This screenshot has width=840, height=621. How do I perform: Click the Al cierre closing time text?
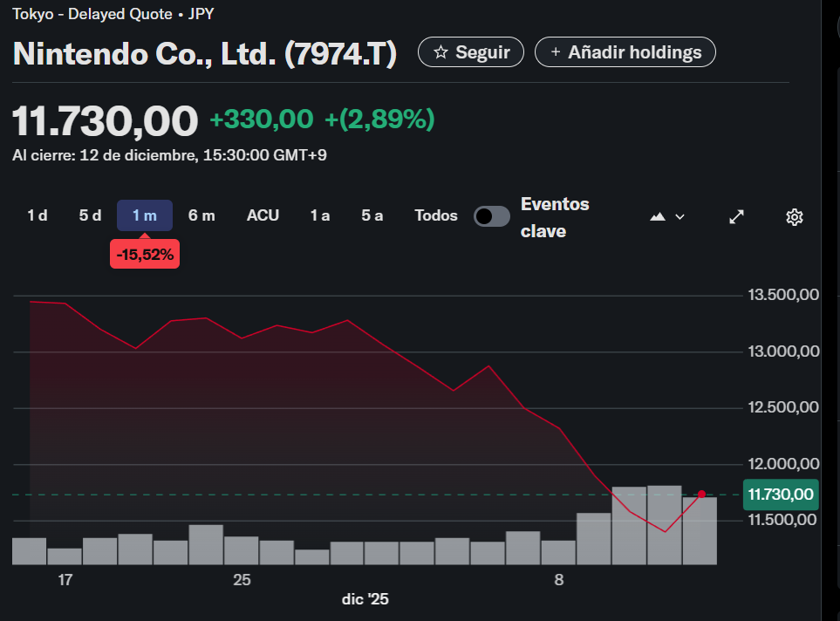[x=169, y=155]
